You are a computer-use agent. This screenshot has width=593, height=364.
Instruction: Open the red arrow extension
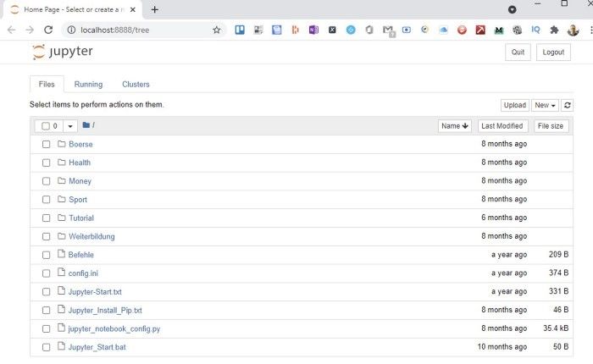(x=480, y=30)
